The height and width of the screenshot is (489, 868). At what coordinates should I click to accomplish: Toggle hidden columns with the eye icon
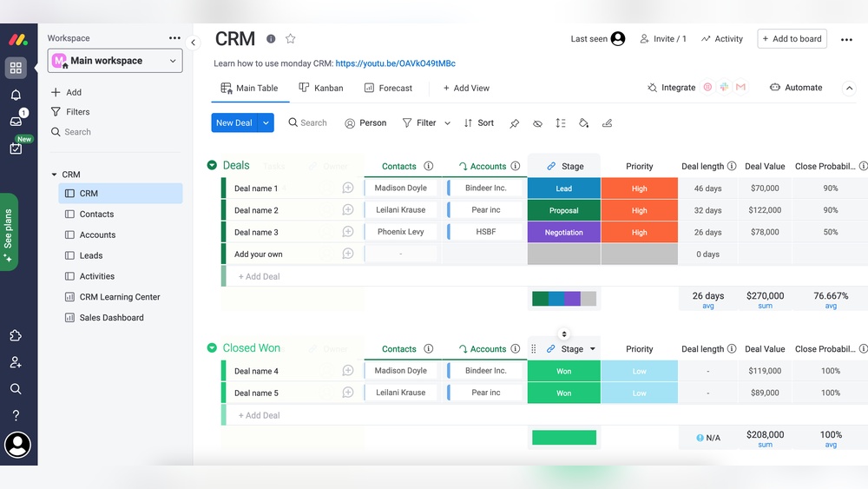[537, 123]
